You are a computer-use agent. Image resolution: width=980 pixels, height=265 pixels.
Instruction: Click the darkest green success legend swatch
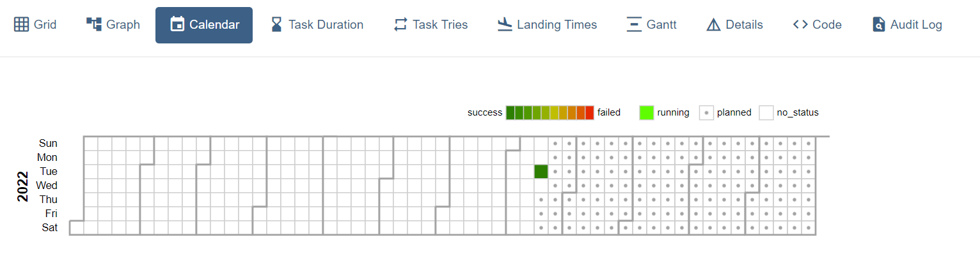(510, 112)
